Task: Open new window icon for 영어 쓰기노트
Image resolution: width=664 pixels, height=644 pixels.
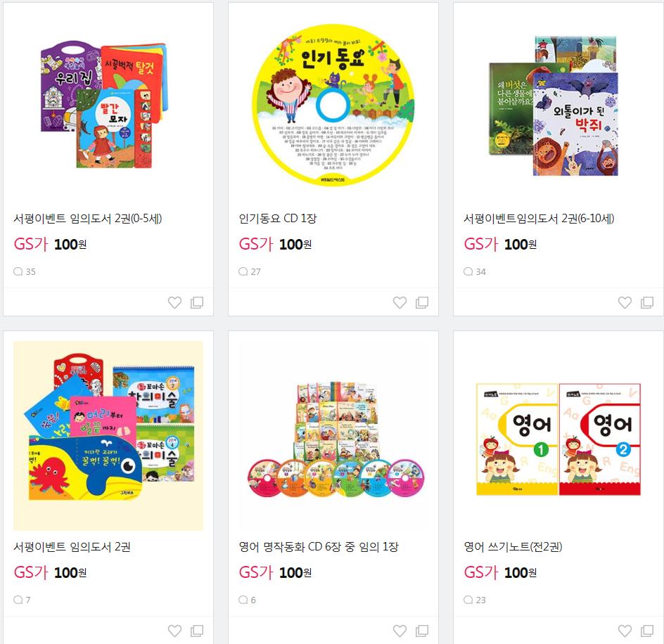Action: pyautogui.click(x=648, y=631)
